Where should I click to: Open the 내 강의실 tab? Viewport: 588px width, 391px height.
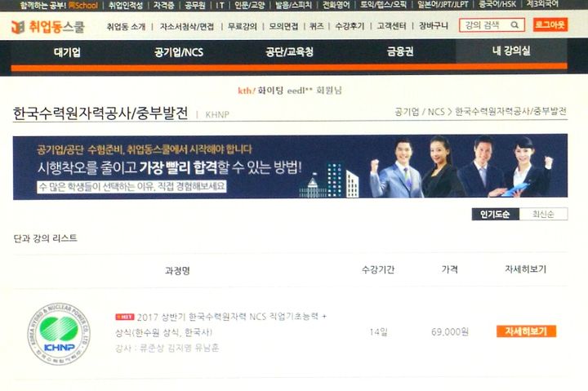[511, 51]
